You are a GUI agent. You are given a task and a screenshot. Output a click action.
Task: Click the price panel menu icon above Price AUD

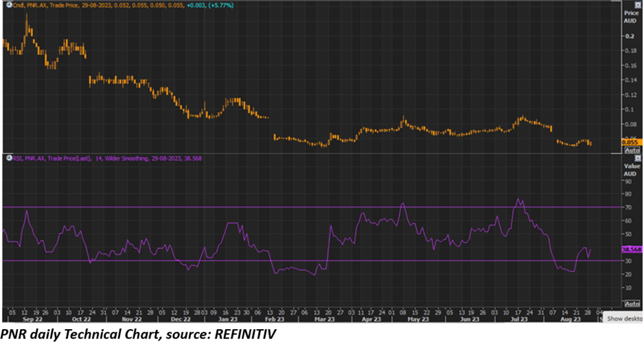pyautogui.click(x=637, y=4)
